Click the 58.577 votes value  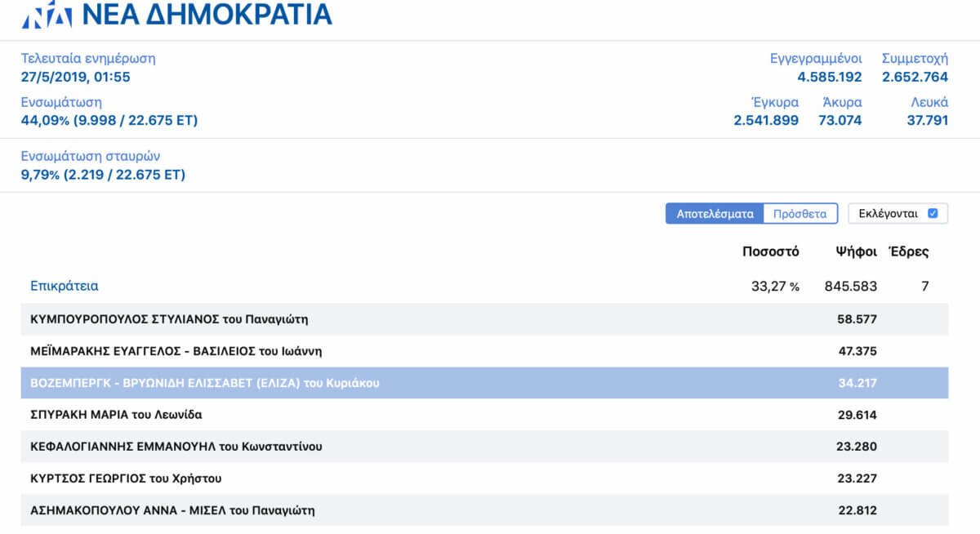[857, 319]
